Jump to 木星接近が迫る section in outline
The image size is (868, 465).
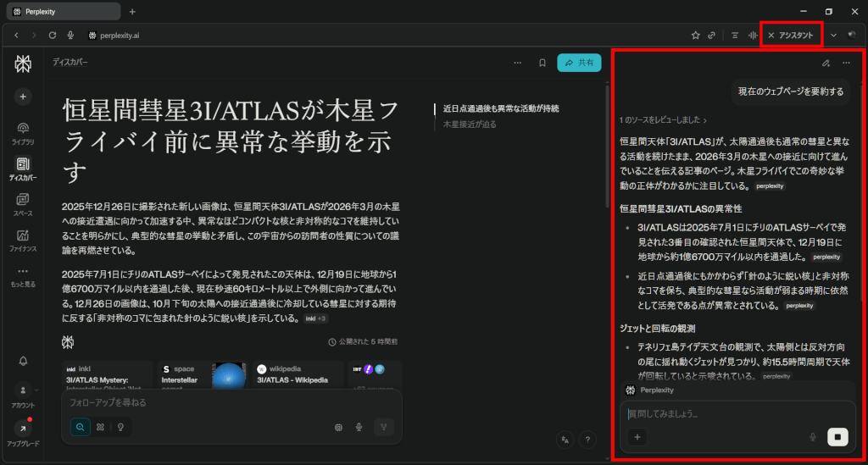pyautogui.click(x=470, y=125)
